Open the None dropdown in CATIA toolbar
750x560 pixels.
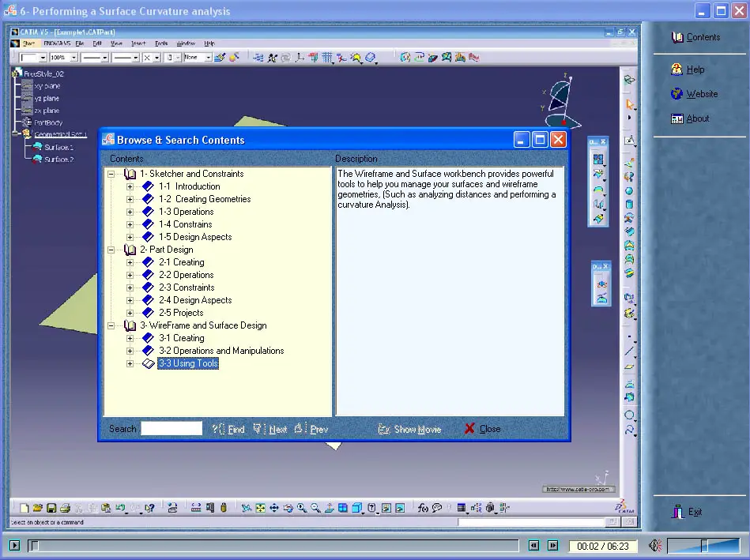209,58
